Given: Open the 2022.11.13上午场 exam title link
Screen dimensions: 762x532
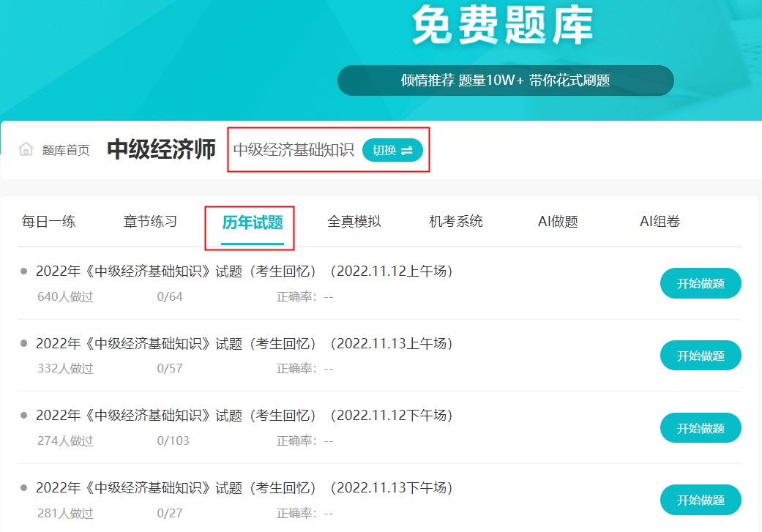Looking at the screenshot, I should point(244,343).
